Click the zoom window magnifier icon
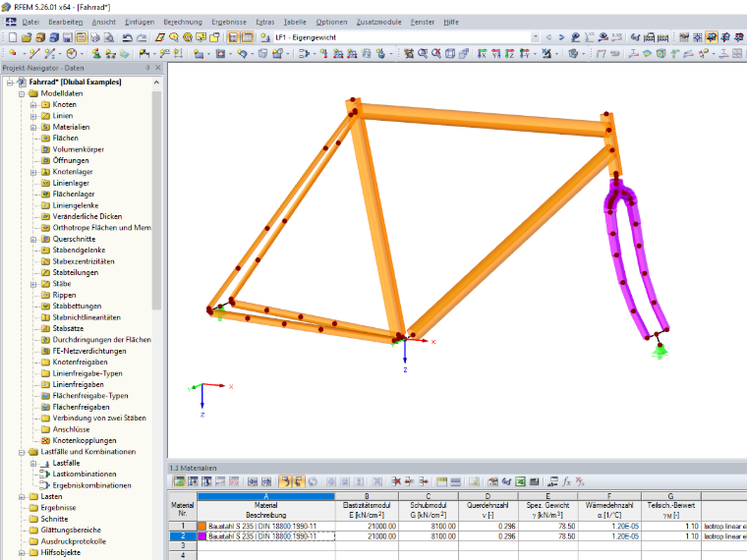Image resolution: width=747 pixels, height=560 pixels. coord(423,54)
